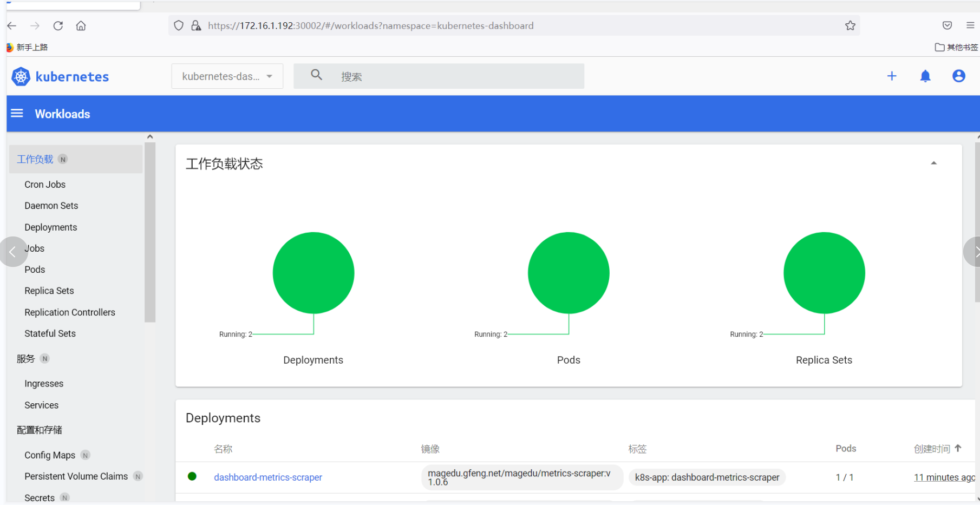Open Secrets in the sidebar
980x505 pixels.
click(x=40, y=498)
